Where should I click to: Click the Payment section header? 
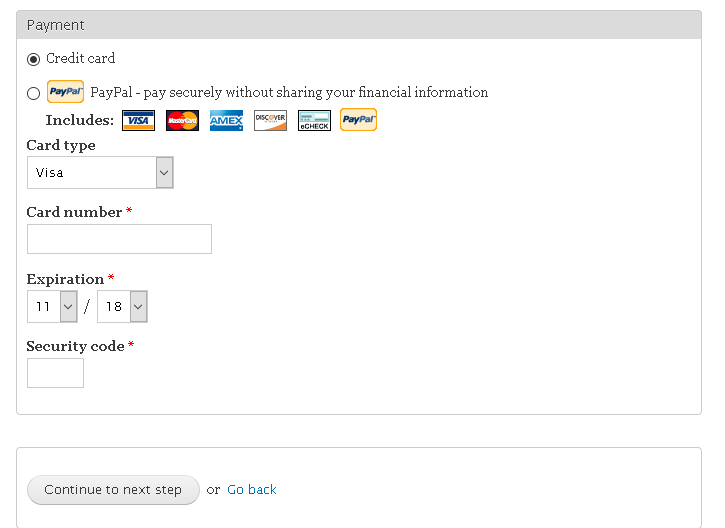click(359, 25)
